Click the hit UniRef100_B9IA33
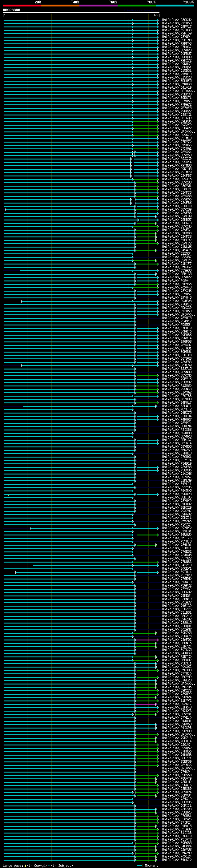The width and height of the screenshot is (197, 868). point(176,30)
